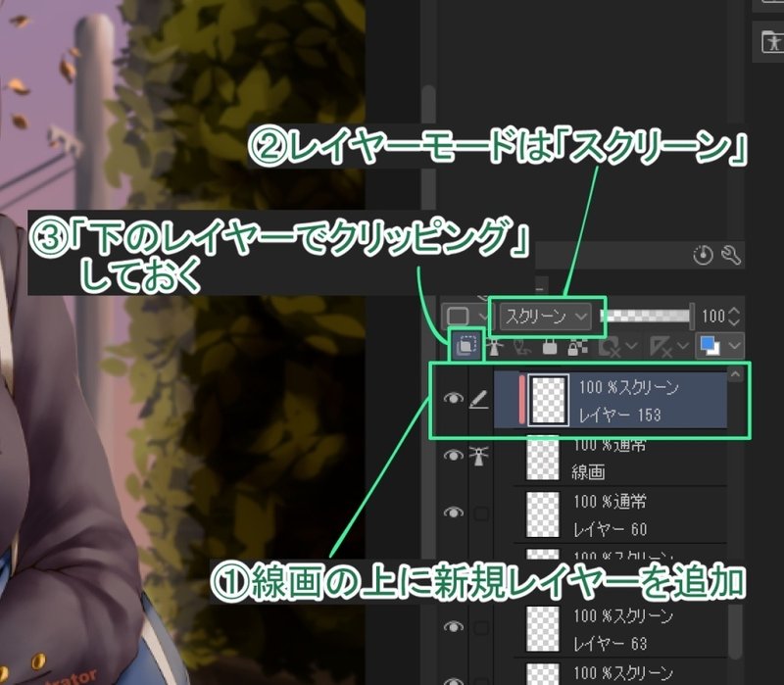
Task: Click the pen editing icon on レイヤー 153
Action: pos(479,399)
